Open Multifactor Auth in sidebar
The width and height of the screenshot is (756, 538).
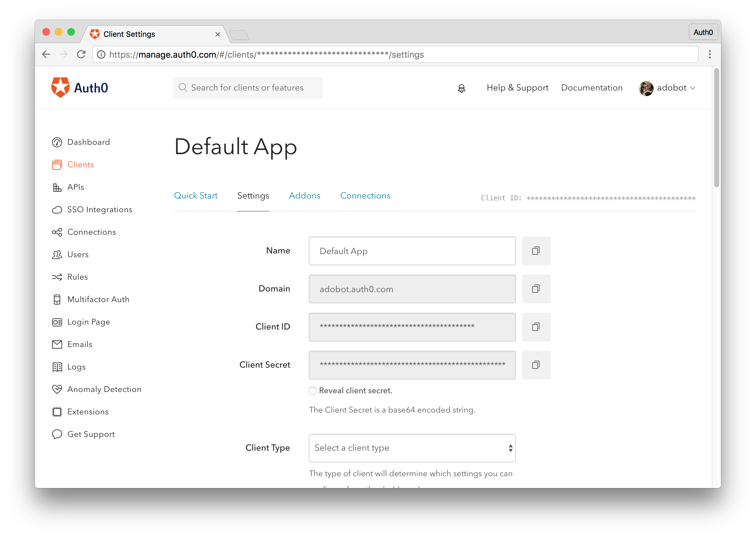click(98, 299)
